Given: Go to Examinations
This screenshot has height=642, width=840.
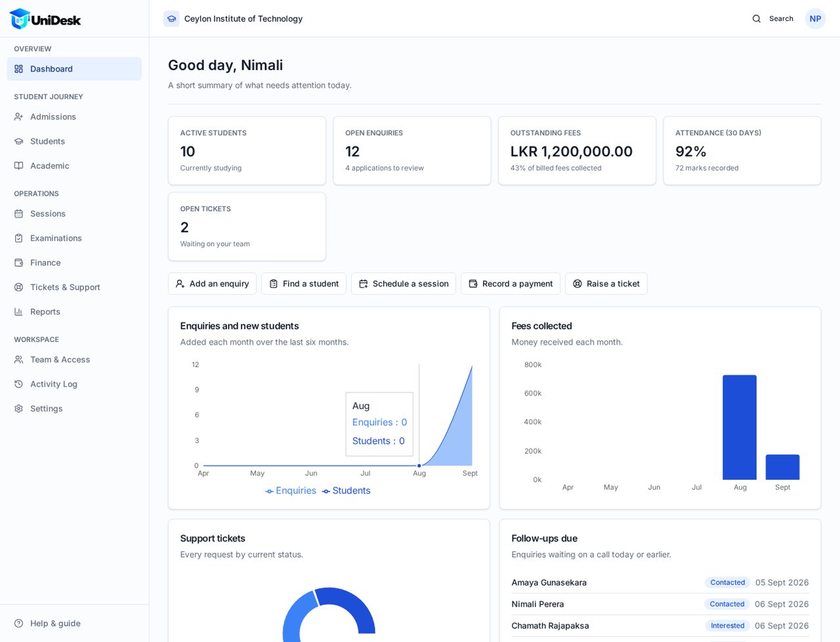Looking at the screenshot, I should [74, 238].
